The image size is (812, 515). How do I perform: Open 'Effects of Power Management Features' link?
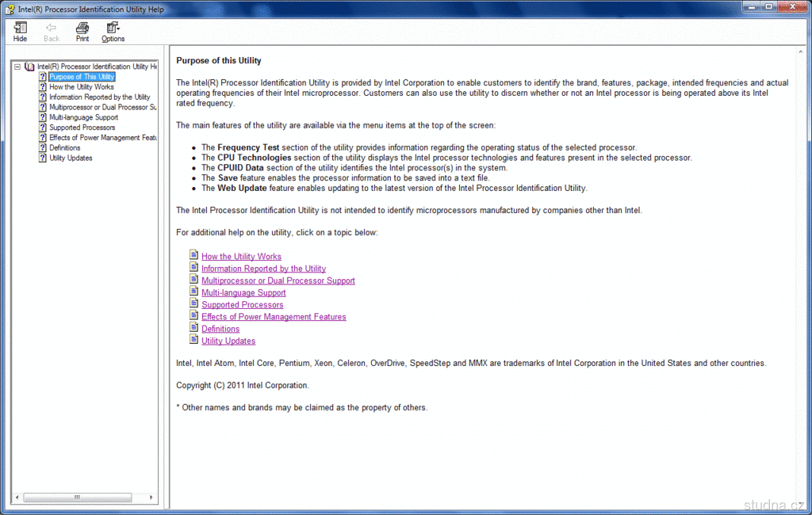(274, 317)
